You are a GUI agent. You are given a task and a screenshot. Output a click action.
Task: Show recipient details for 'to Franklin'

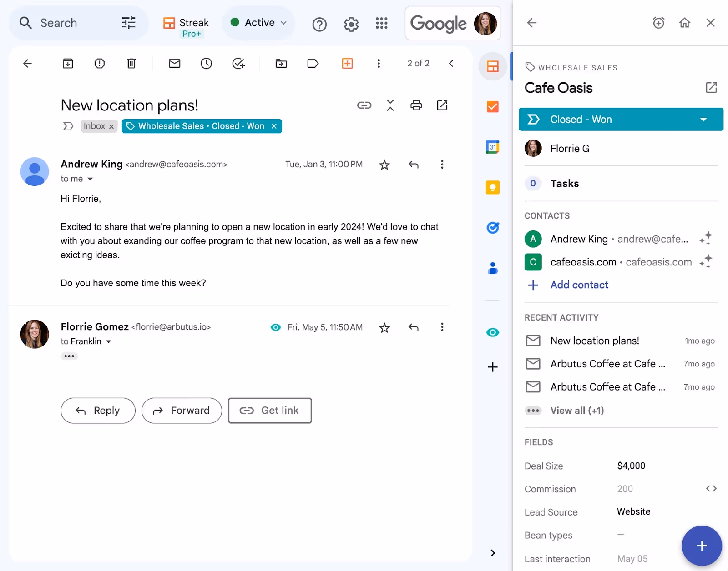(109, 341)
